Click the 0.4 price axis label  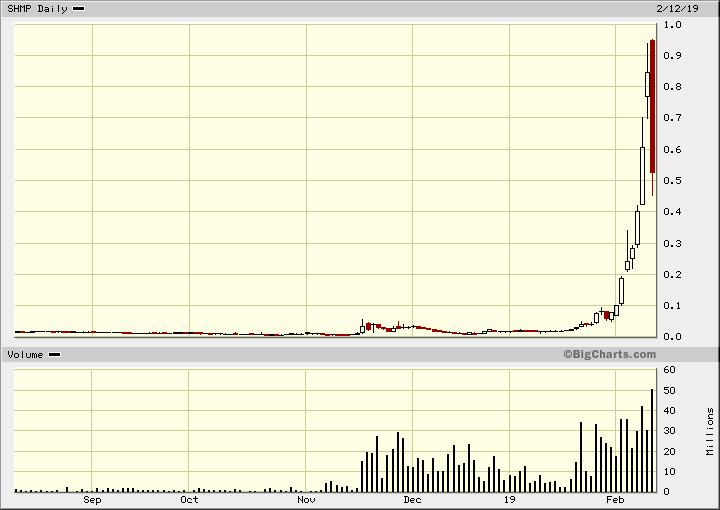click(x=672, y=212)
